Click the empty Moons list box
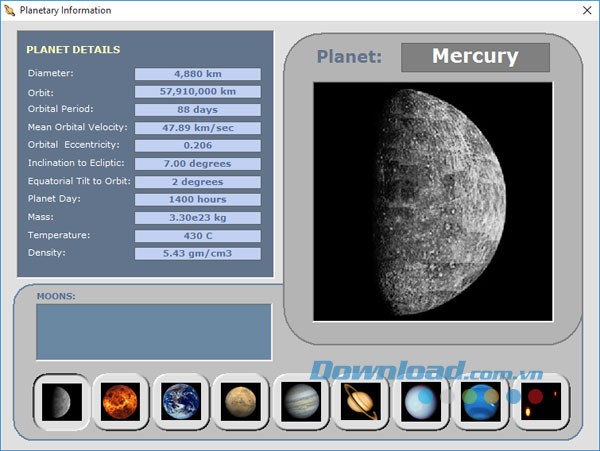This screenshot has width=600, height=451. (154, 331)
